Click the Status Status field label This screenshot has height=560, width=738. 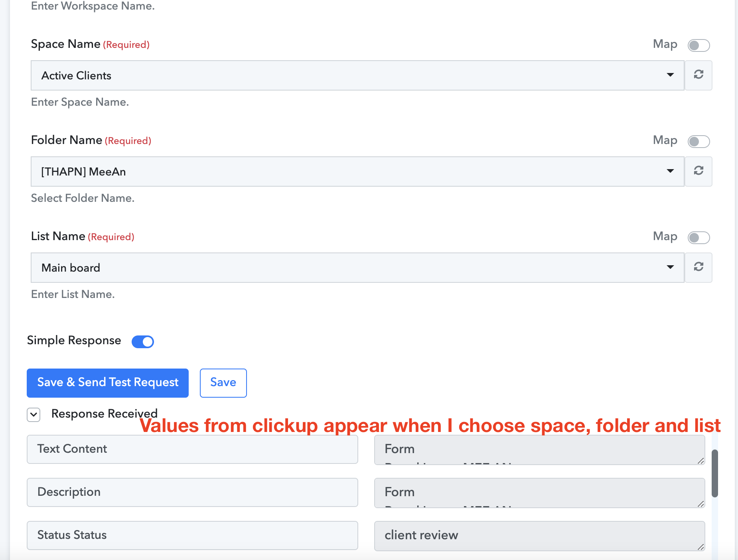(x=192, y=536)
